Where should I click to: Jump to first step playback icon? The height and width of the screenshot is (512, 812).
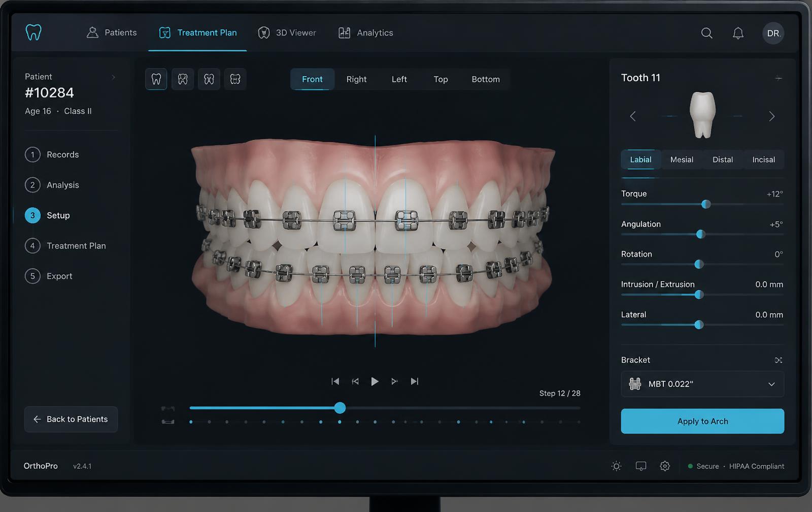tap(335, 381)
